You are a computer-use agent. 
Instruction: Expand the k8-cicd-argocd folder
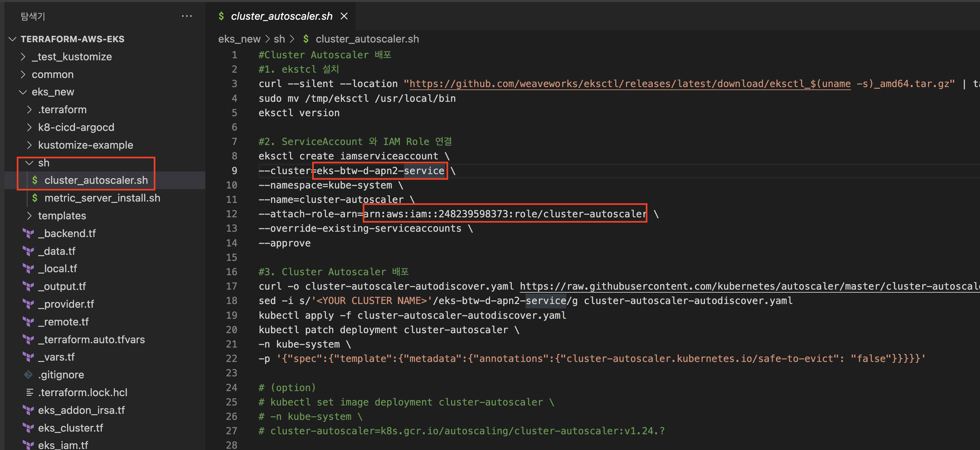click(29, 128)
